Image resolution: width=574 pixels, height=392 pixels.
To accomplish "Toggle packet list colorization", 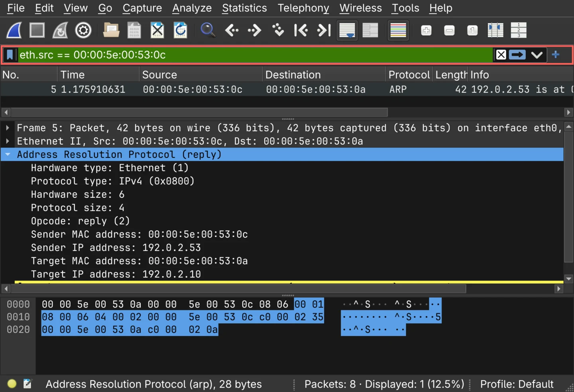I will click(x=398, y=30).
